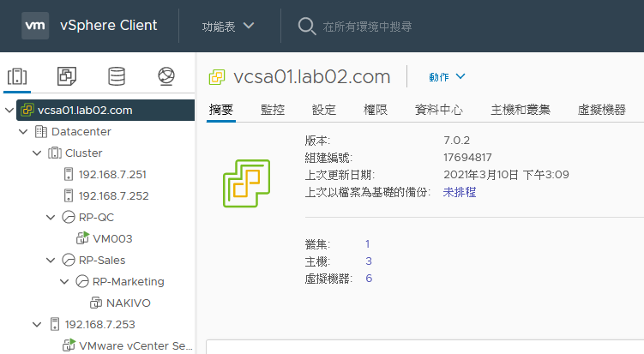
Task: Click date text 2021年3月10日 下午3:09
Action: click(x=506, y=175)
